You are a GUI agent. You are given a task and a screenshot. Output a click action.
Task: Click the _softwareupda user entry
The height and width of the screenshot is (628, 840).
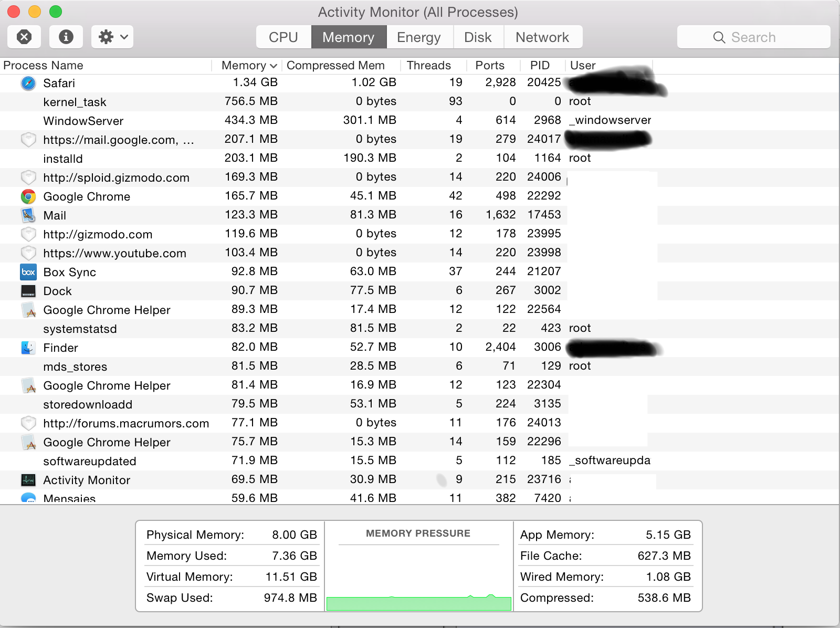tap(610, 460)
